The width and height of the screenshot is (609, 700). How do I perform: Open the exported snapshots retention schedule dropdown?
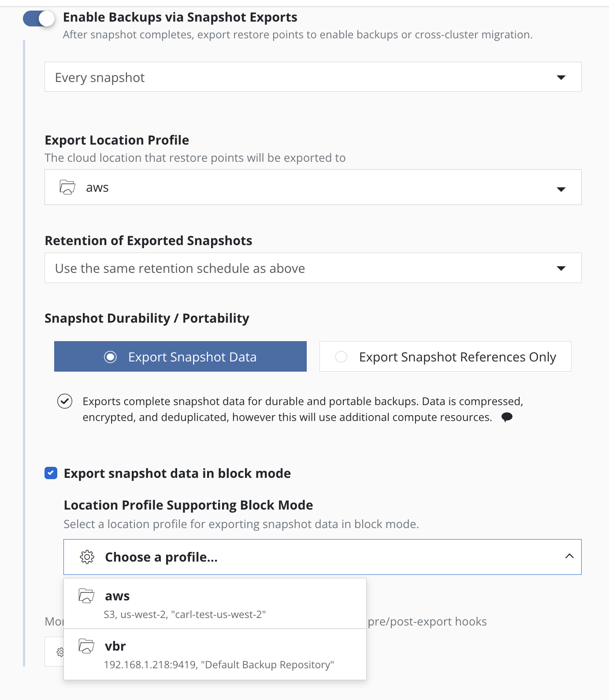pyautogui.click(x=312, y=268)
